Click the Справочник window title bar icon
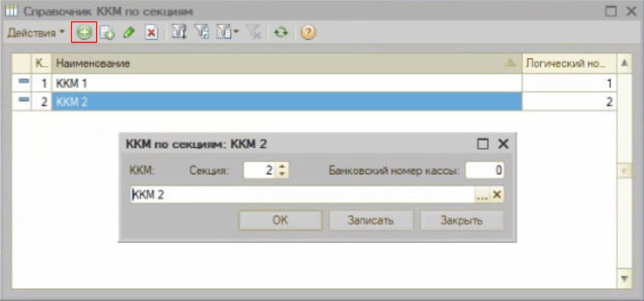Image resolution: width=644 pixels, height=301 pixels. coord(12,11)
